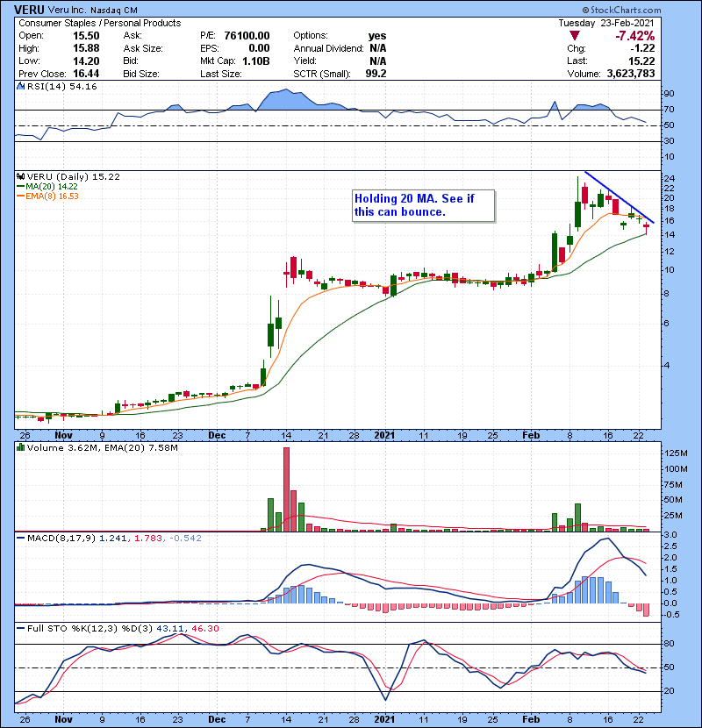Viewport: 702px width, 728px height.
Task: Click the Nov label on bottom date axis
Action: 63,719
